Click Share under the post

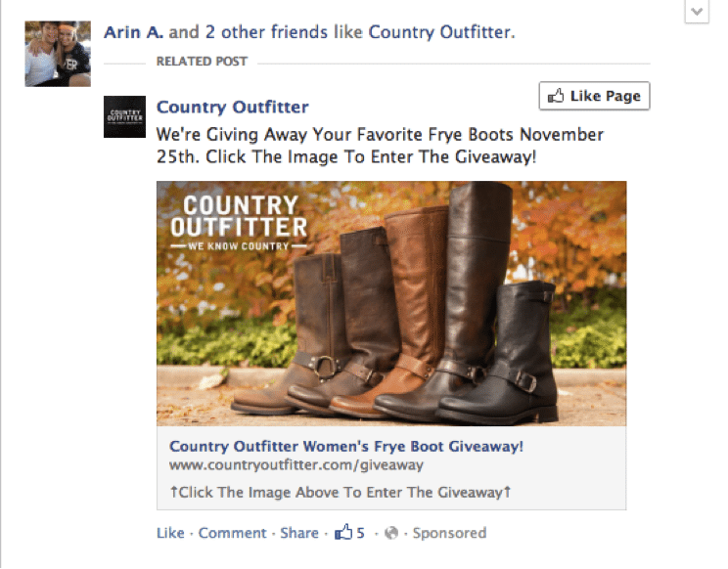pyautogui.click(x=299, y=533)
